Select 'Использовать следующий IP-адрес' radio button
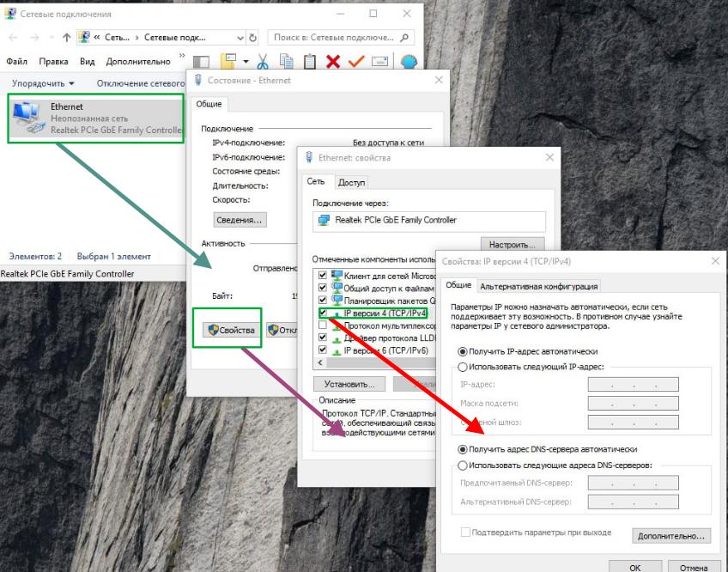Viewport: 728px width, 572px height. coord(464,367)
